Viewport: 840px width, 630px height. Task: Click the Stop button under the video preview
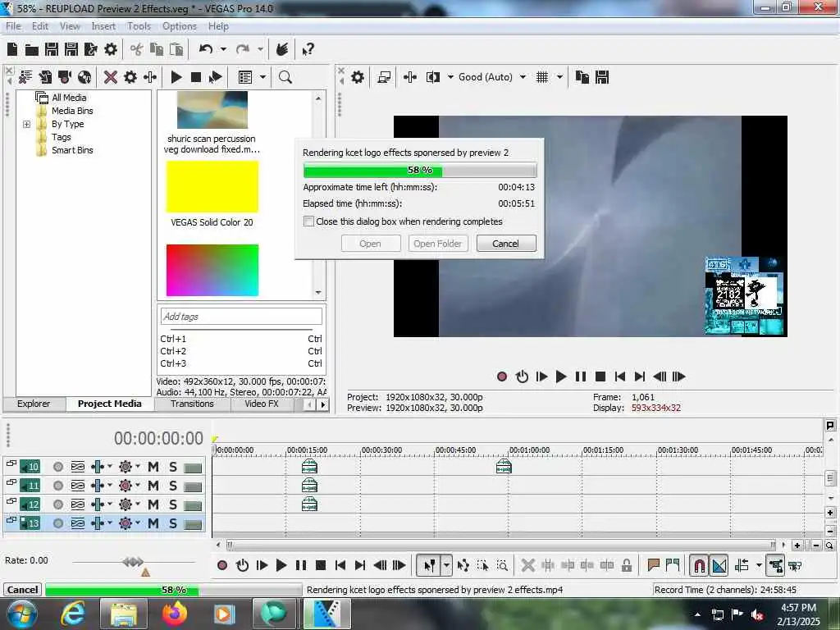600,377
